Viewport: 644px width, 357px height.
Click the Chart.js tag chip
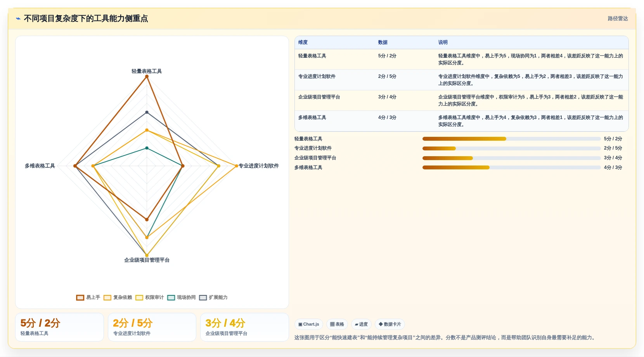click(x=309, y=324)
